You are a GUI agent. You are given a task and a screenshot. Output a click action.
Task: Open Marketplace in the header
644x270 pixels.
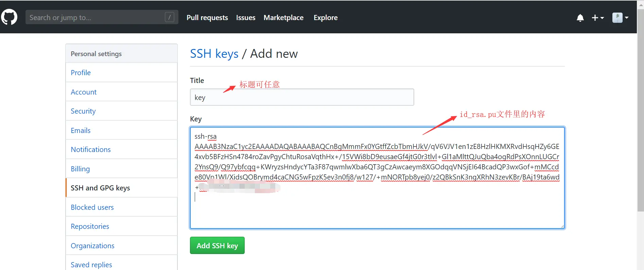(x=283, y=18)
